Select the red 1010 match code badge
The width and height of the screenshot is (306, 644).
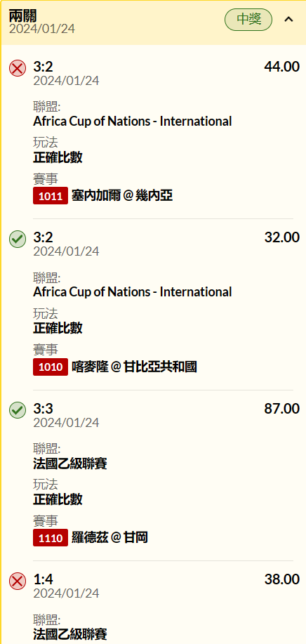pyautogui.click(x=51, y=367)
